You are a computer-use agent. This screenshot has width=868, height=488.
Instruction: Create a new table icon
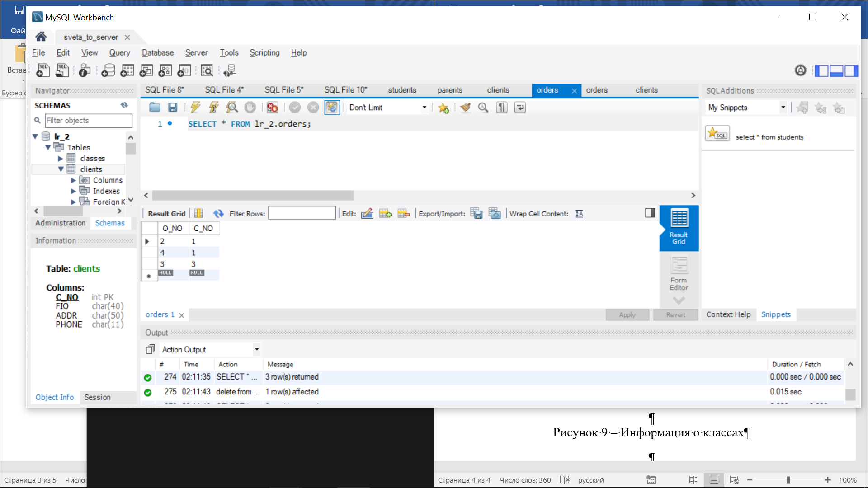127,70
